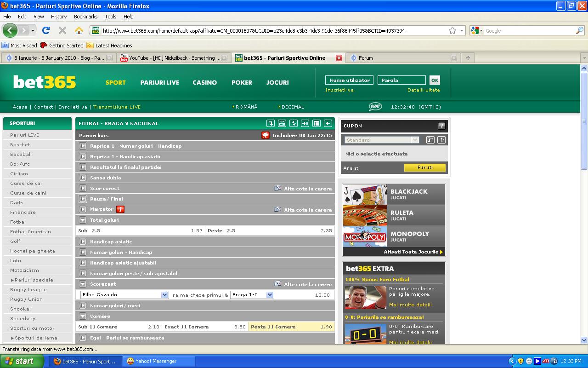Image resolution: width=588 pixels, height=368 pixels.
Task: Open the POKER section
Action: [242, 82]
